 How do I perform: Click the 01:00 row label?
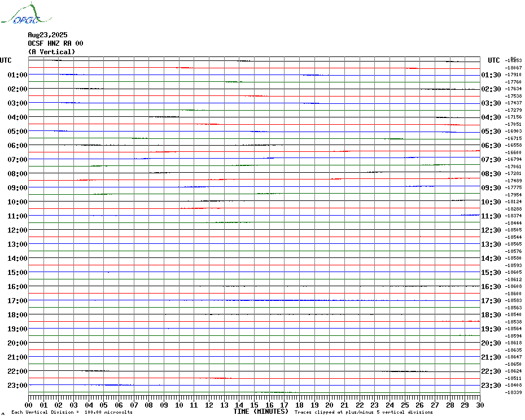point(17,75)
